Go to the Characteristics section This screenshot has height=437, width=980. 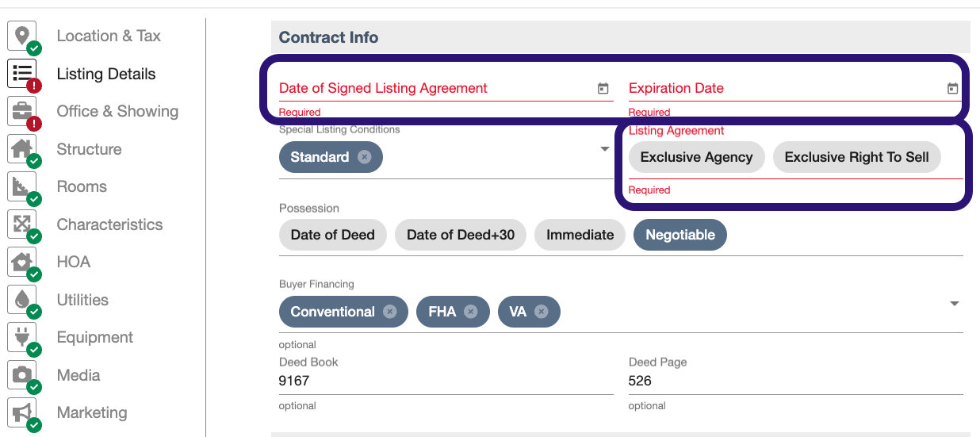pyautogui.click(x=109, y=224)
